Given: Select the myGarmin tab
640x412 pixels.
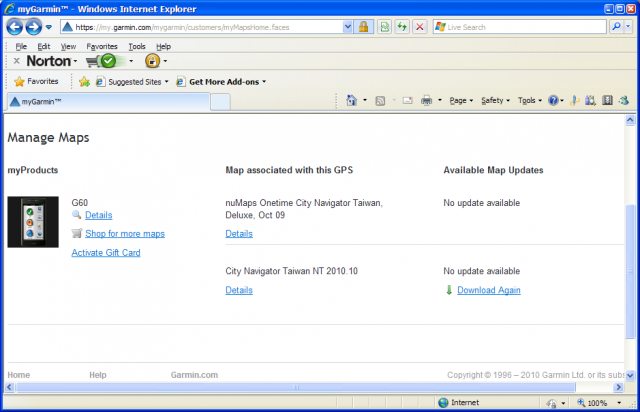Looking at the screenshot, I should [109, 102].
